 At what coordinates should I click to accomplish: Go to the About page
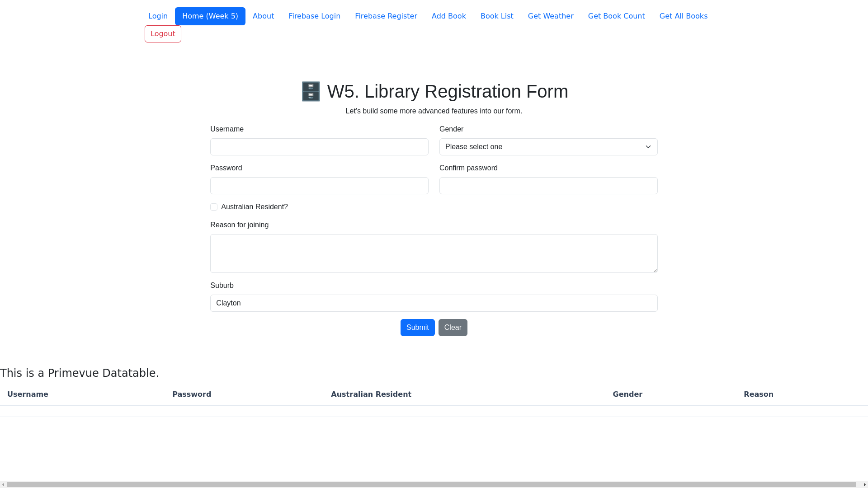point(263,16)
